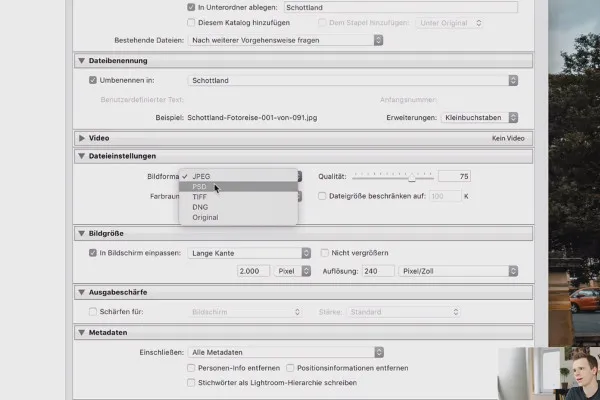
Task: Collapse the Metadaten section triangle
Action: [81, 332]
